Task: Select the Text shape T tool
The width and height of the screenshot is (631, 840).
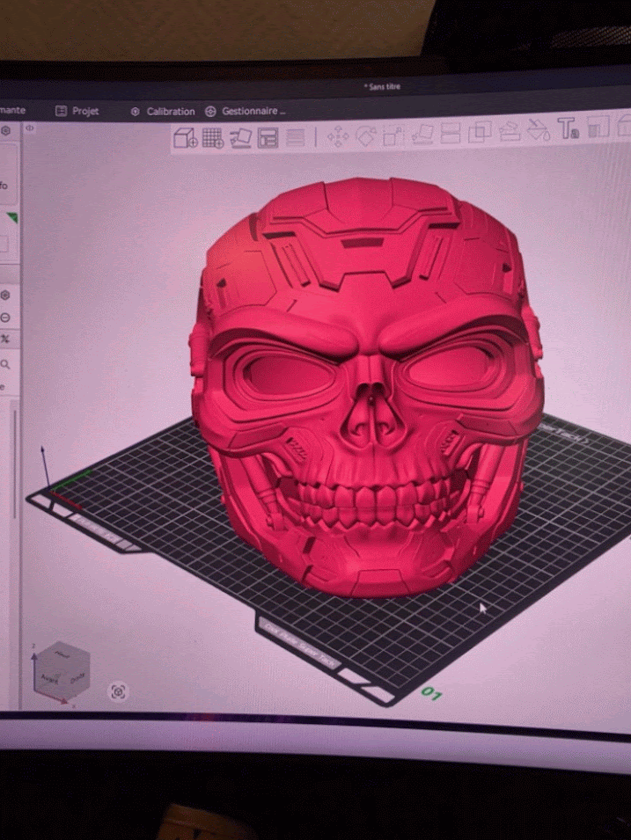Action: pos(568,128)
